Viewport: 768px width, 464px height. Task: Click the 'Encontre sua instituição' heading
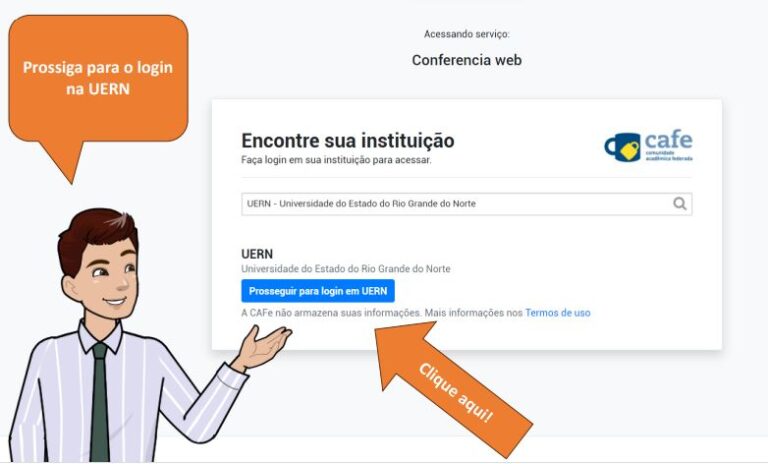pos(348,141)
